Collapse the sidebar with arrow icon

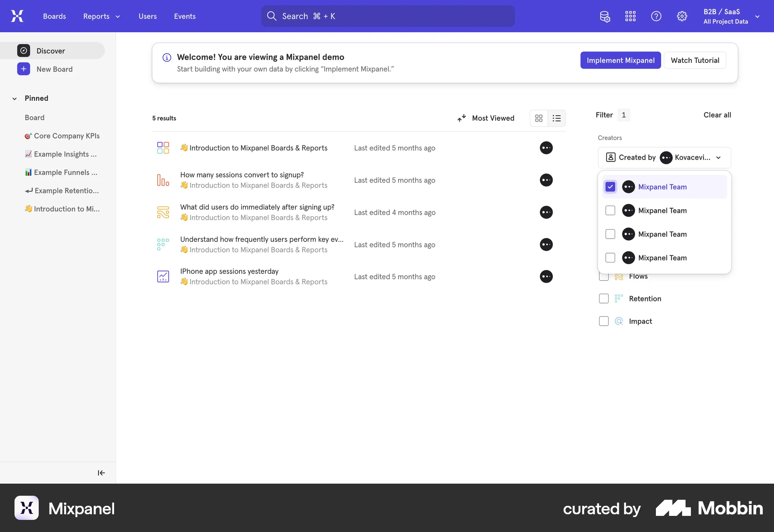pyautogui.click(x=101, y=473)
